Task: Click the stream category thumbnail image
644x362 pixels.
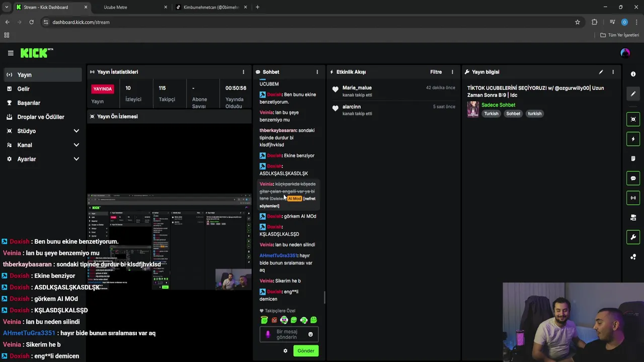Action: coord(473,109)
